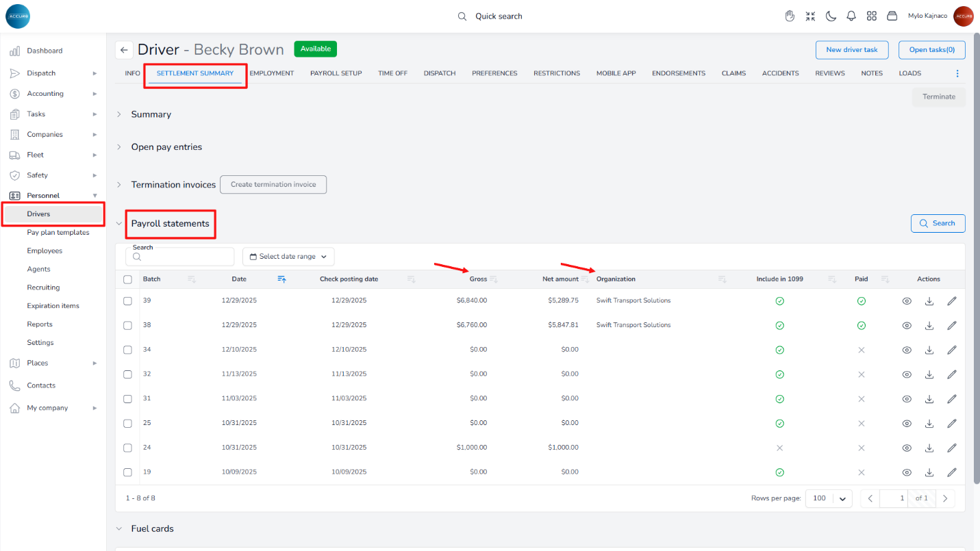Select the checkbox for batch 24 row

(x=128, y=448)
